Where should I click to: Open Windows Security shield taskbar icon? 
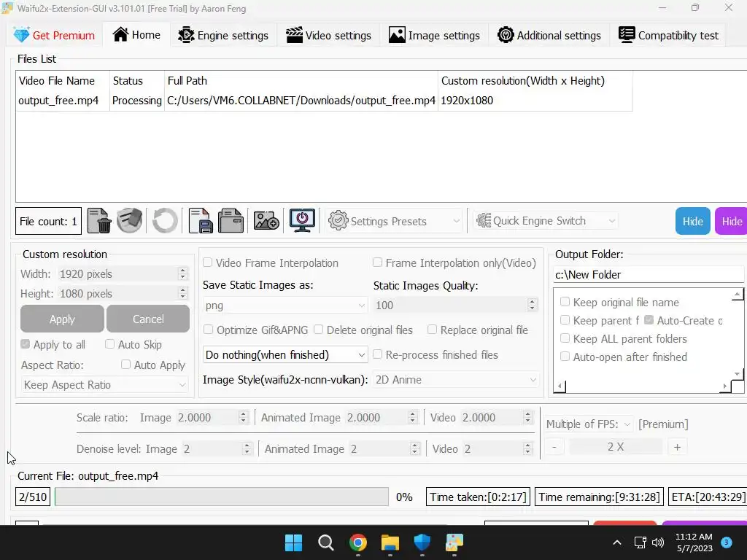(422, 542)
